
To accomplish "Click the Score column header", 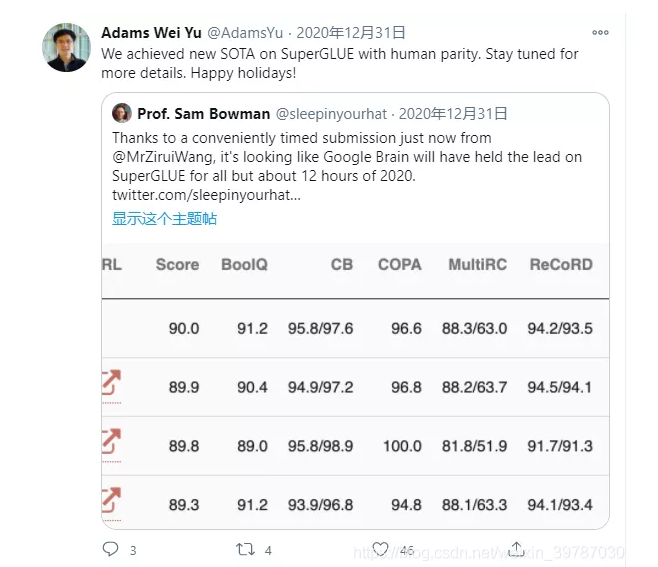I will click(178, 264).
